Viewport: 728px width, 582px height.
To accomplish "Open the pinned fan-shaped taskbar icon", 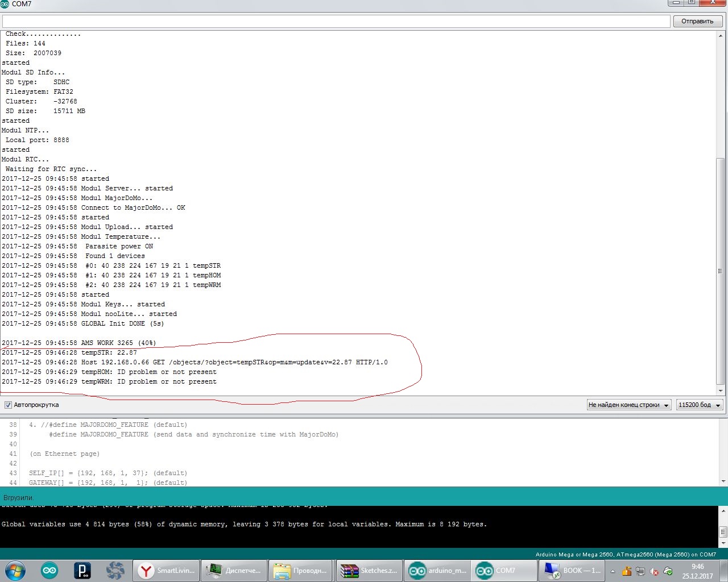I will point(115,570).
